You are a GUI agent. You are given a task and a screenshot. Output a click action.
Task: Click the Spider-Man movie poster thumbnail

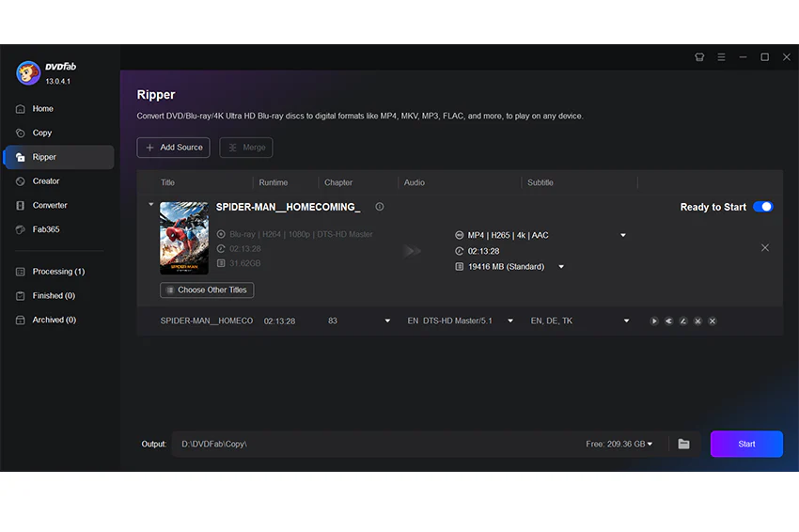(184, 238)
